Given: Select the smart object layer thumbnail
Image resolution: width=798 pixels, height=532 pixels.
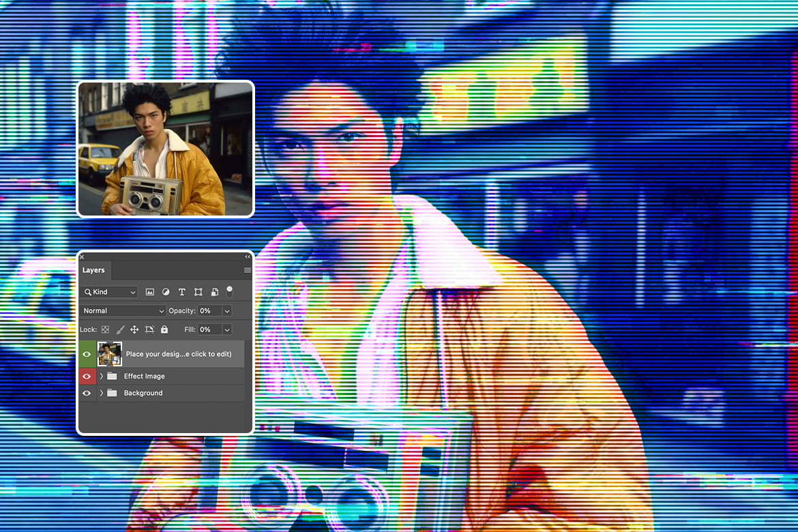Looking at the screenshot, I should pos(109,354).
